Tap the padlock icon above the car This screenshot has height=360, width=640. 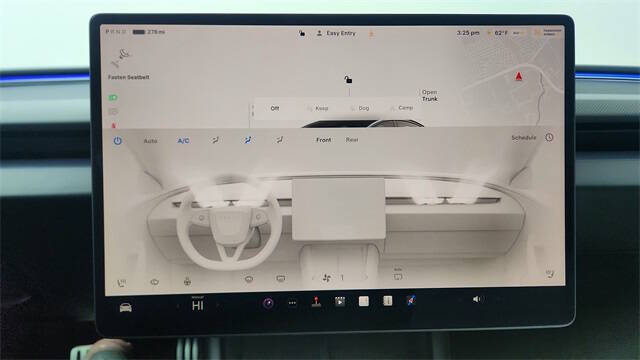348,80
